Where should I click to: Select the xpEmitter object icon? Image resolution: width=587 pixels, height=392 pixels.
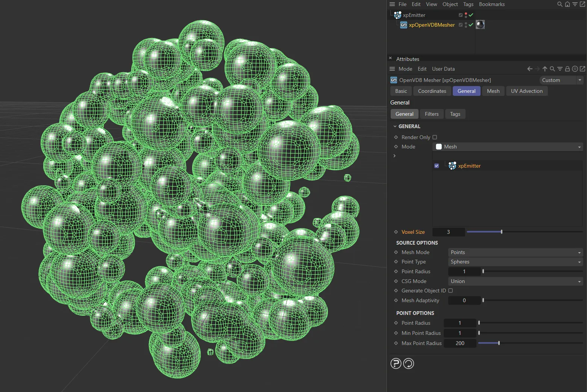tap(397, 15)
